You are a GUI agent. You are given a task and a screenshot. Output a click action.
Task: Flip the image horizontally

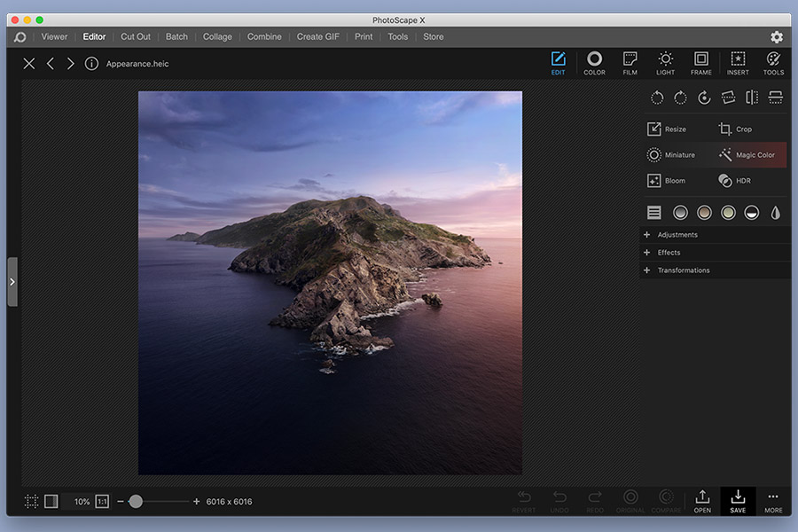pos(752,98)
